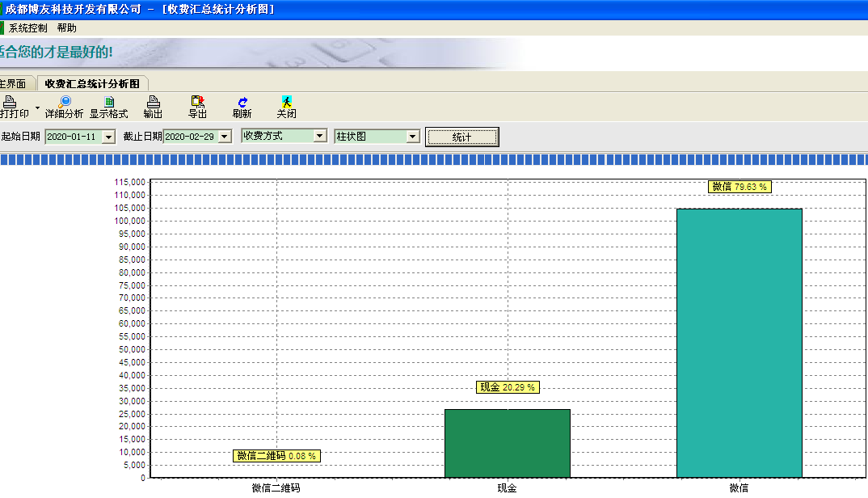Switch to the 主界面 tab
This screenshot has width=868, height=498.
pos(14,83)
